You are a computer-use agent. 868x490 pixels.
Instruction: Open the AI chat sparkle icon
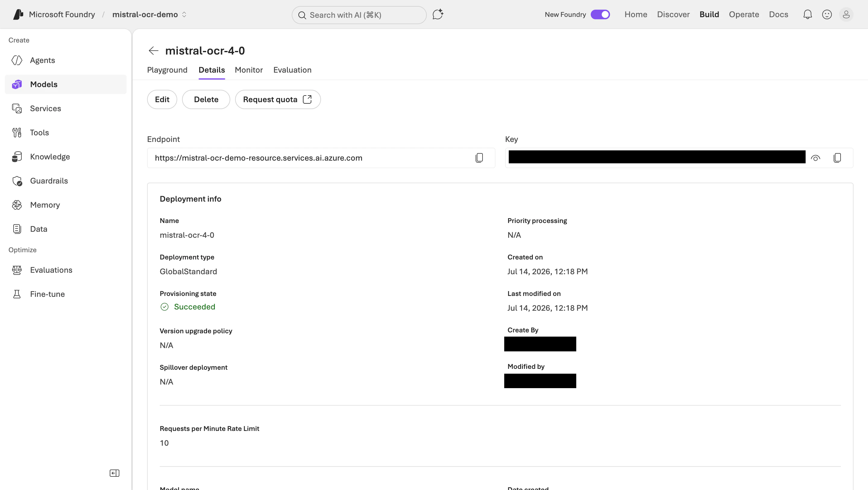coord(438,14)
